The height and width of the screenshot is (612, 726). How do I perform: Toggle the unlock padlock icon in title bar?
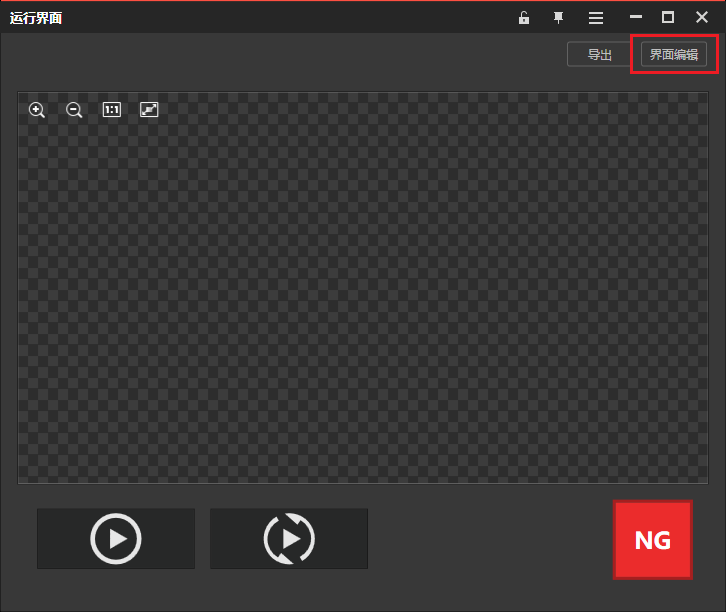point(524,18)
